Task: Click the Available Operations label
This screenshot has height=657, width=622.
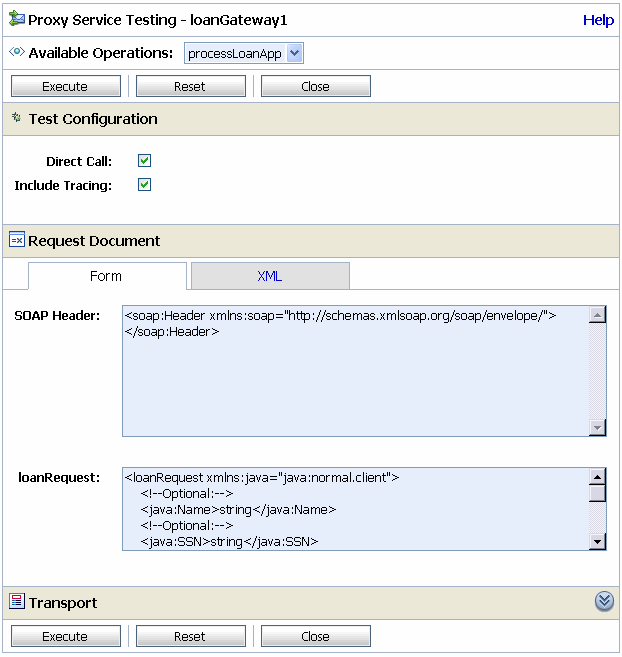Action: [x=101, y=53]
